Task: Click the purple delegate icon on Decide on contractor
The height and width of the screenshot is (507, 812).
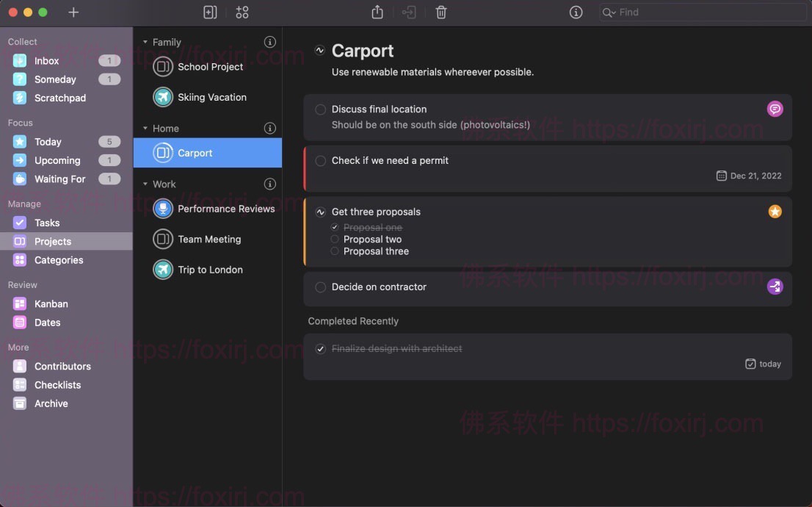Action: 775,287
